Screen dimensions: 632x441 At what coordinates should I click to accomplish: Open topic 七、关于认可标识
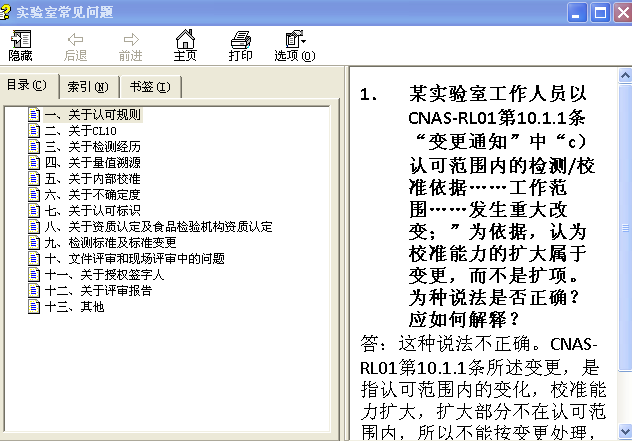coord(92,210)
